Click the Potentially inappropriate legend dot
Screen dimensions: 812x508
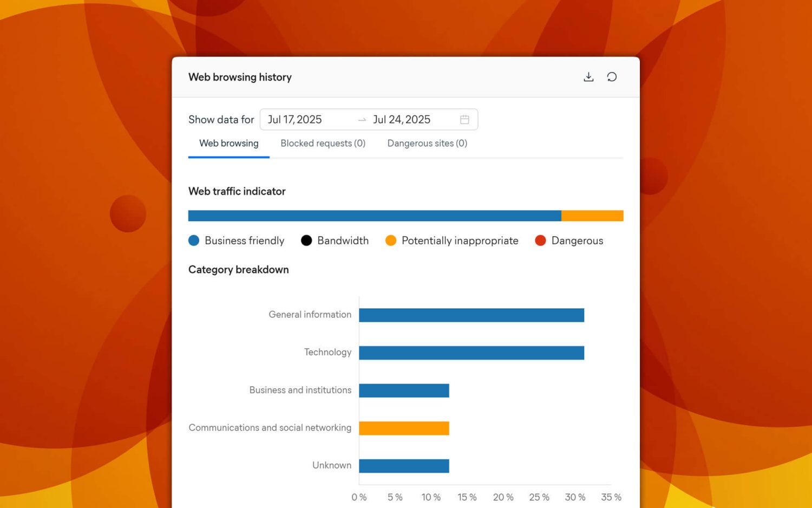click(391, 240)
